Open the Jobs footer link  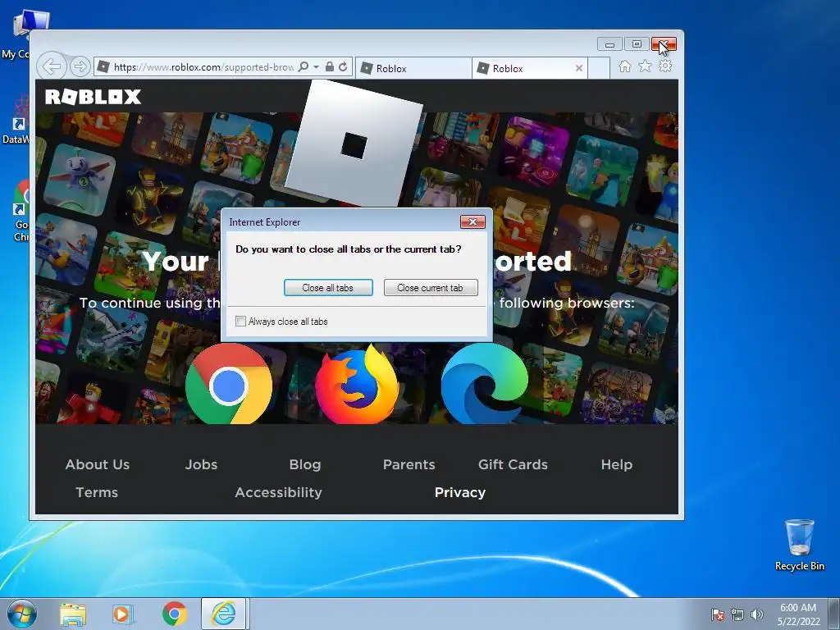[202, 464]
